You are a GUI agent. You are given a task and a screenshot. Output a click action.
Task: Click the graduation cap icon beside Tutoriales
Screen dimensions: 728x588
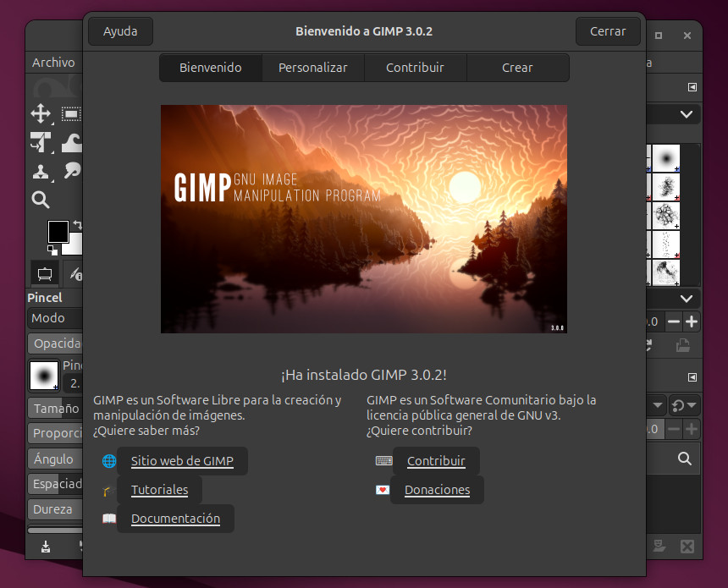[x=109, y=490]
